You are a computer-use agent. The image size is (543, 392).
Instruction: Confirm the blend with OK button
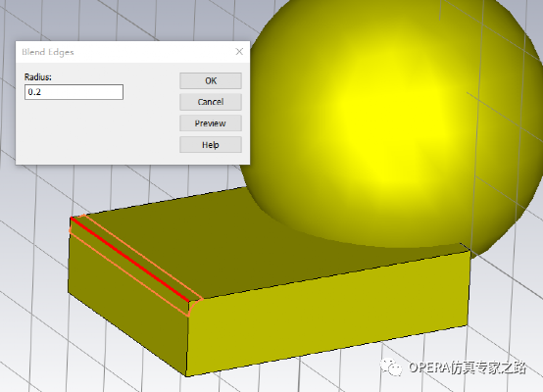tap(211, 80)
